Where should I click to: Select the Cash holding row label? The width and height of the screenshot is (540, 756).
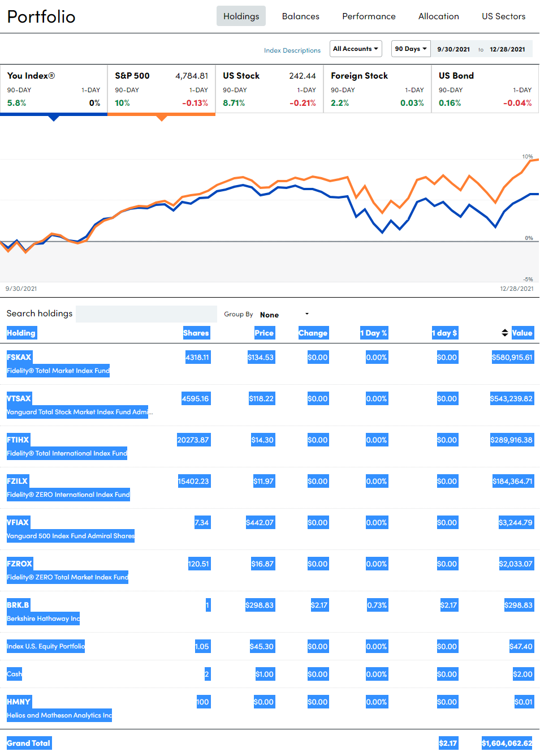(x=14, y=675)
